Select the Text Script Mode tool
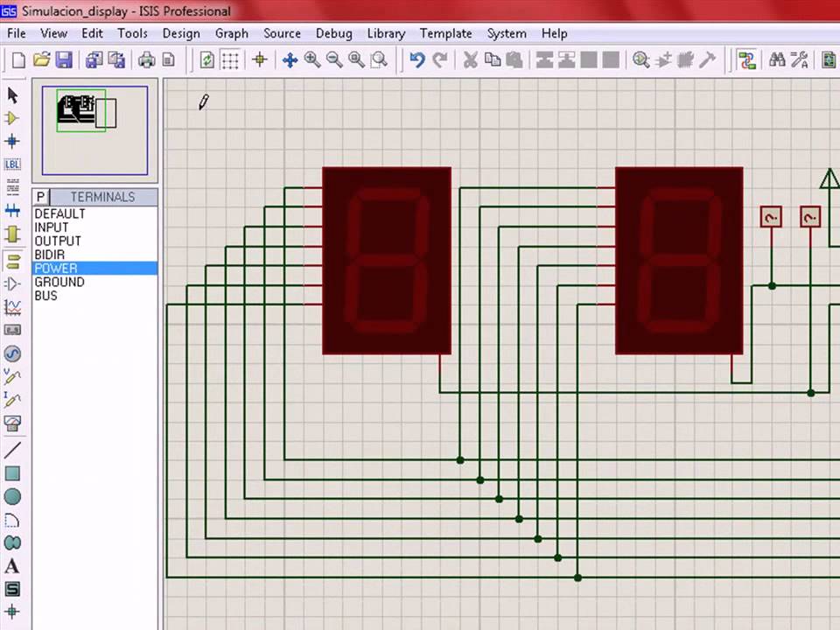840x630 pixels. click(x=12, y=187)
